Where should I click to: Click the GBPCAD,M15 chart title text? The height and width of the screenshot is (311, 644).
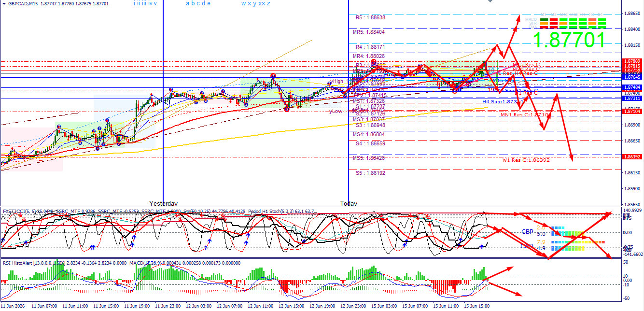pyautogui.click(x=23, y=4)
